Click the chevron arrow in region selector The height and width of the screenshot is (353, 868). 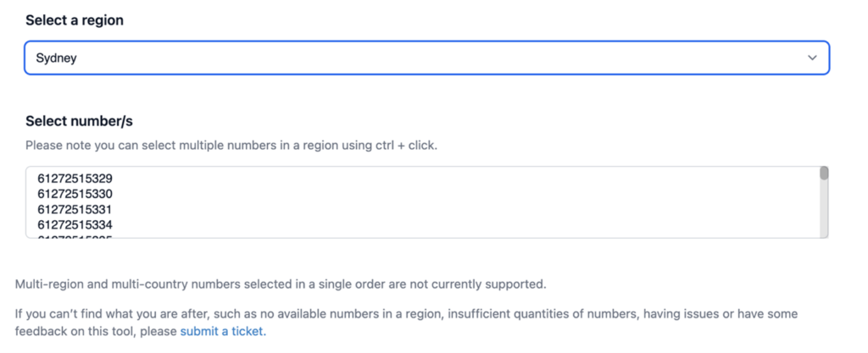(x=812, y=58)
